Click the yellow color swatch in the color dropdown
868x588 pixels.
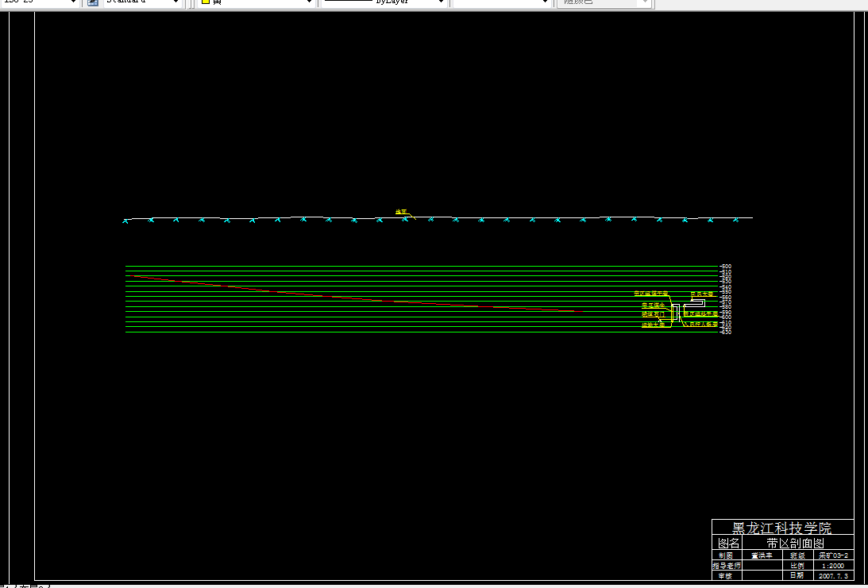pos(205,2)
